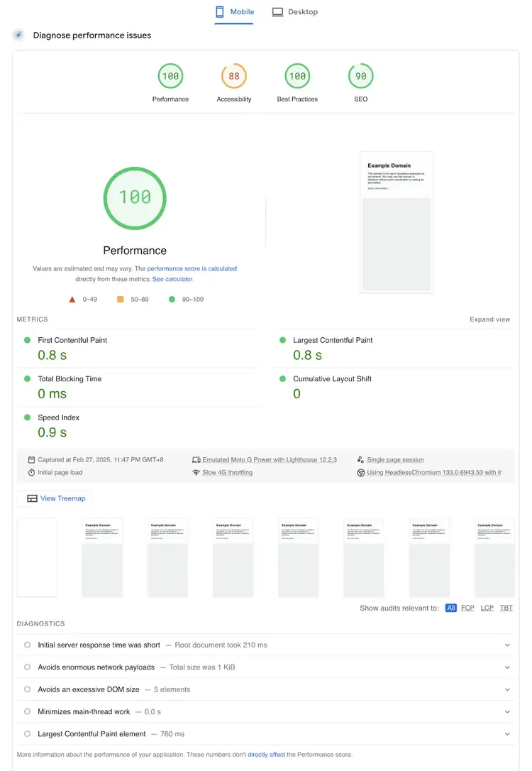The image size is (532, 771).
Task: Expand Minimizes main-thread work chevron
Action: pyautogui.click(x=507, y=711)
